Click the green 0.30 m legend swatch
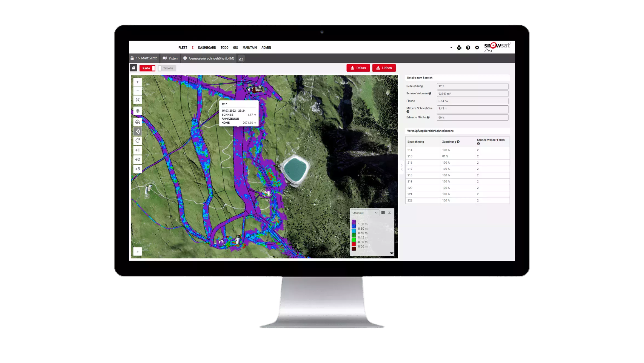 click(x=354, y=240)
